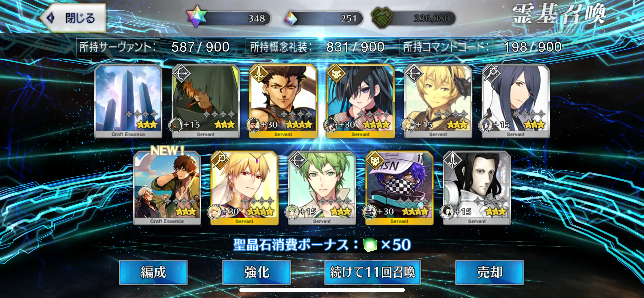Select the skyscraper Craft Essence card
The width and height of the screenshot is (644, 298).
point(128,101)
